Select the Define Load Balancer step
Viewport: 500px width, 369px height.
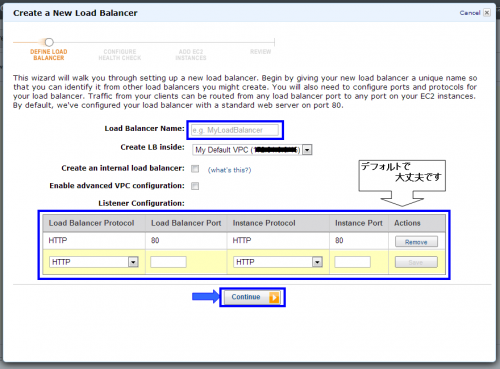[x=49, y=55]
